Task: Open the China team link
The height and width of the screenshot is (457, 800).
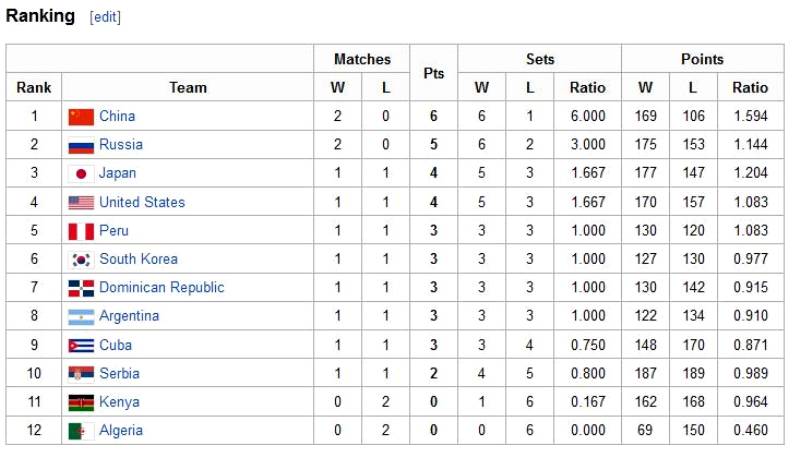Action: click(117, 116)
